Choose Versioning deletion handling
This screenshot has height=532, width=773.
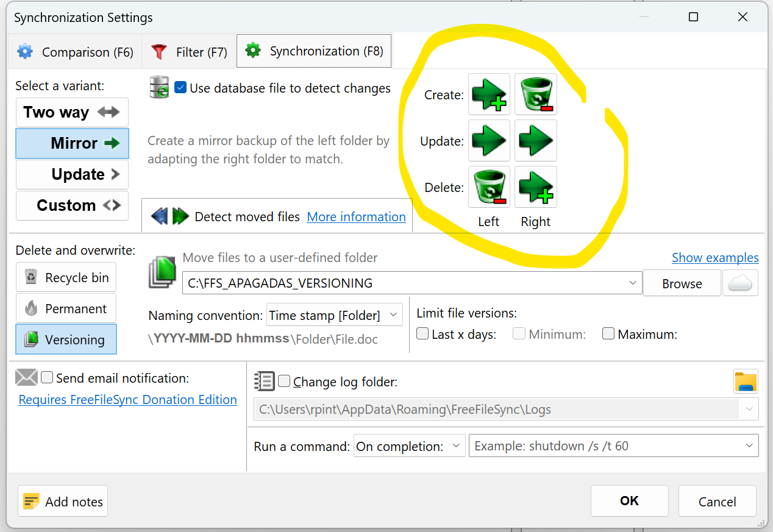66,339
